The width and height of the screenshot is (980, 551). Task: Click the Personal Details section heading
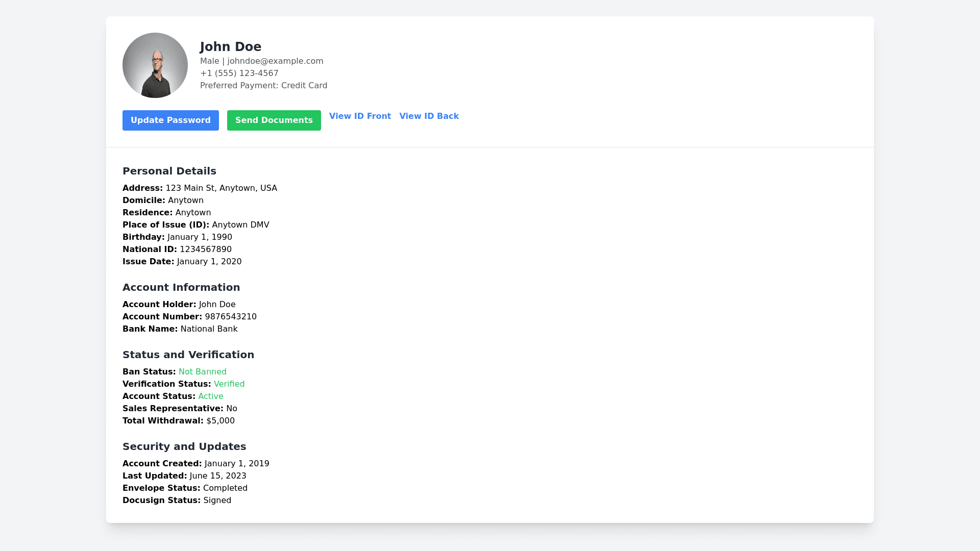[x=169, y=171]
